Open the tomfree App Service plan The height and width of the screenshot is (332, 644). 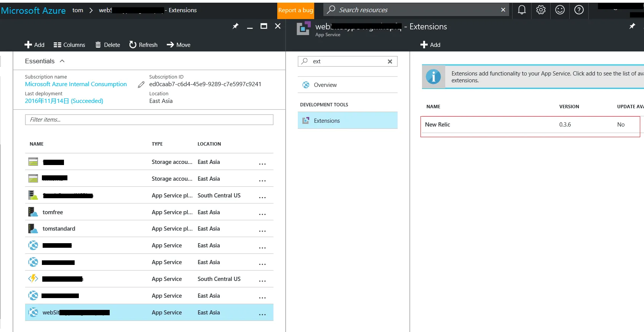(53, 212)
